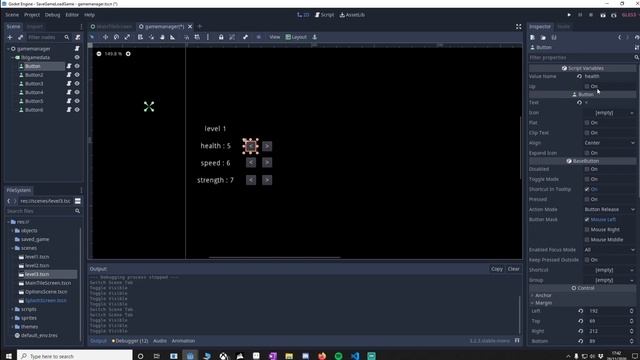The image size is (640, 360).
Task: Reset the Margin Left value
Action: point(580,311)
